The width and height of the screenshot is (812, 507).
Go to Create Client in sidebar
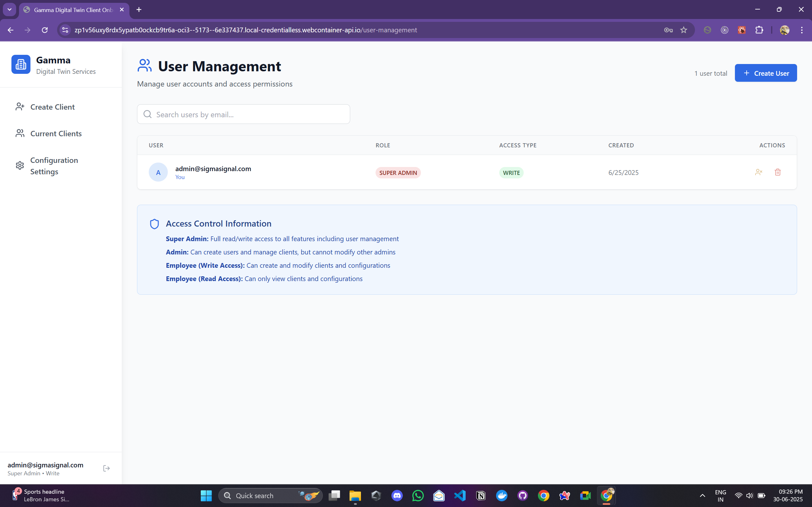[x=52, y=107]
